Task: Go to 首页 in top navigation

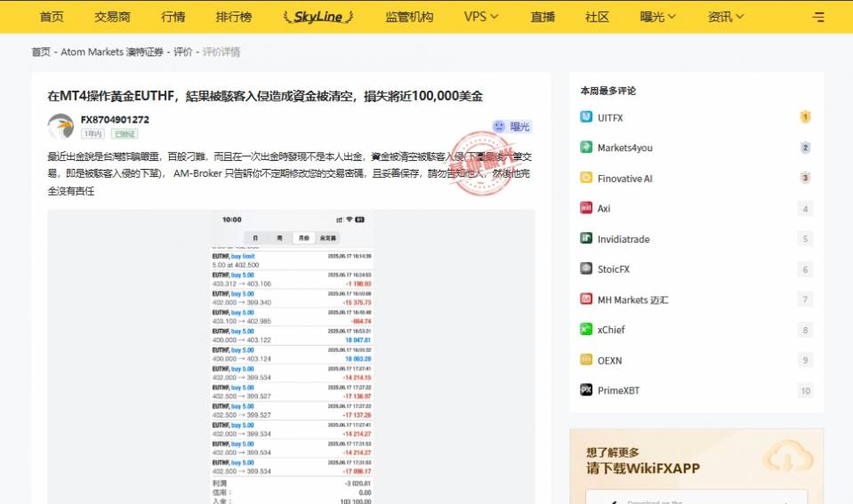Action: point(52,17)
